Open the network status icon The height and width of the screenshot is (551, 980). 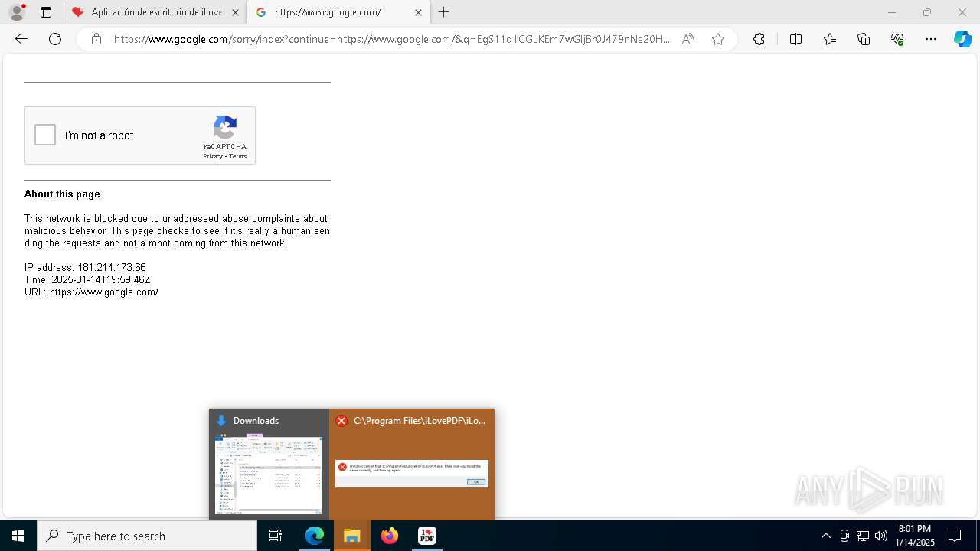pyautogui.click(x=863, y=536)
